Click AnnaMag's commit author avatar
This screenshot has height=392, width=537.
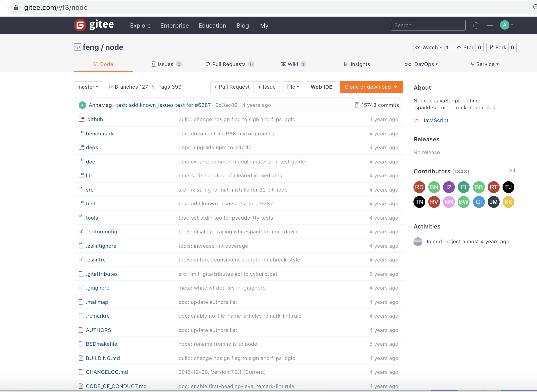tap(82, 105)
